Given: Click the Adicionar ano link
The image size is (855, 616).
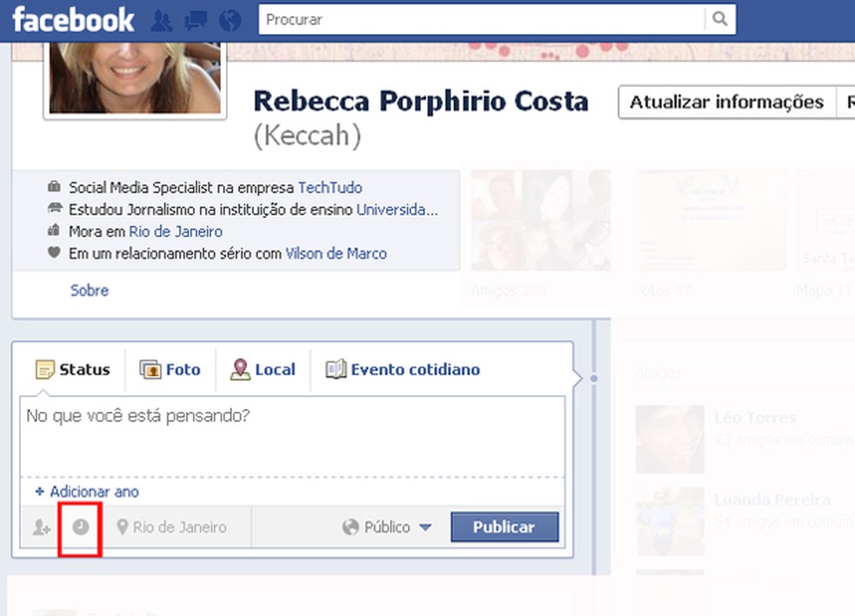Looking at the screenshot, I should tap(87, 492).
